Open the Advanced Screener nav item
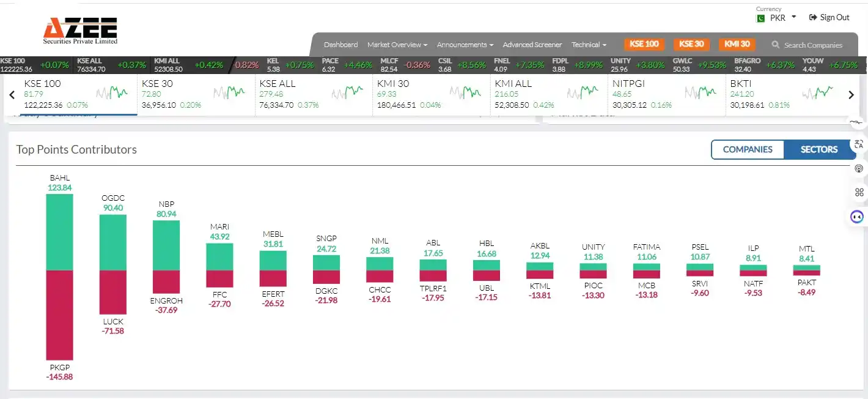This screenshot has width=868, height=399. point(532,45)
